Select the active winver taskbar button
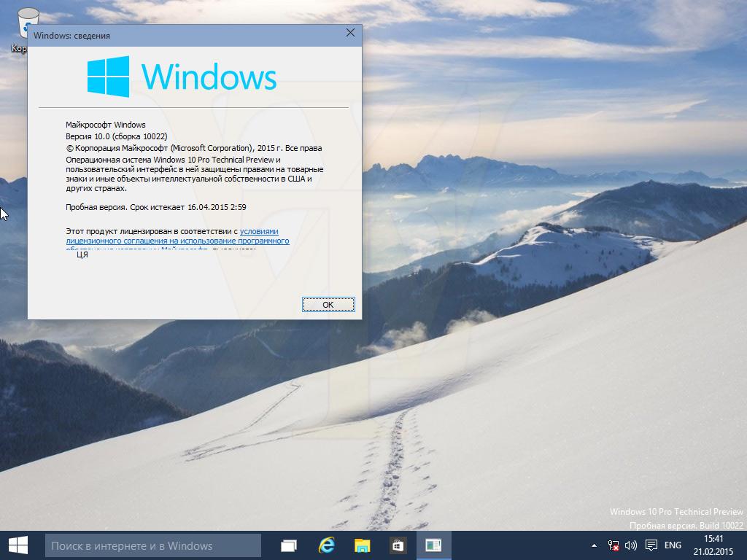Screen dimensions: 747x560 point(433,545)
